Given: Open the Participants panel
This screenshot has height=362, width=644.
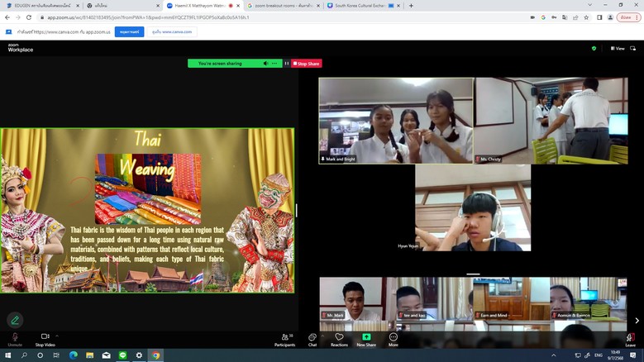Looking at the screenshot, I should (x=284, y=337).
